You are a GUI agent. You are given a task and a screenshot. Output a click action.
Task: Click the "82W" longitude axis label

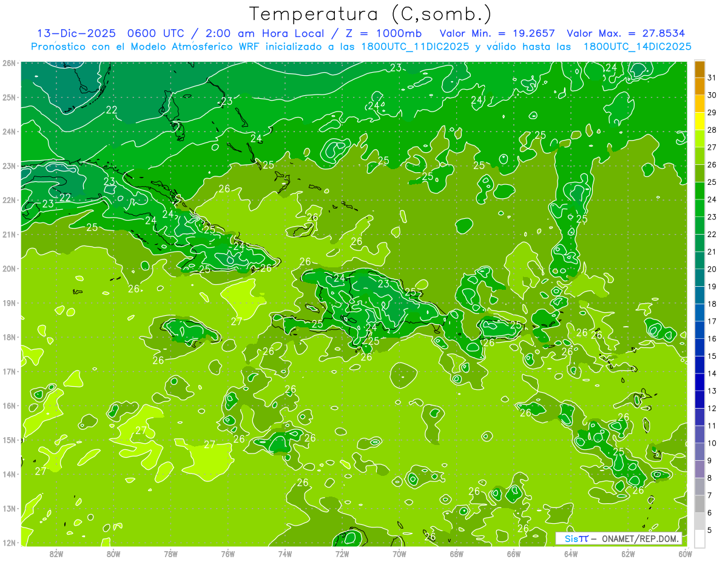point(56,554)
